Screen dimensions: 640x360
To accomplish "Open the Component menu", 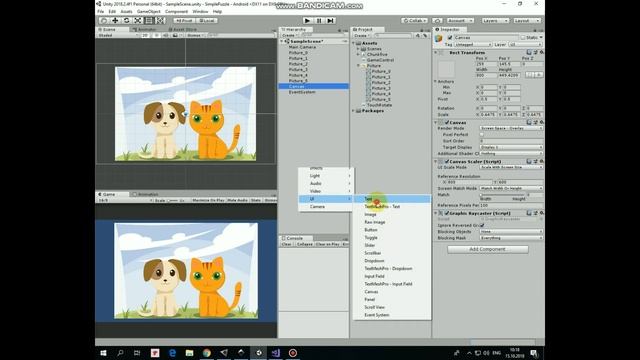I will coord(176,11).
